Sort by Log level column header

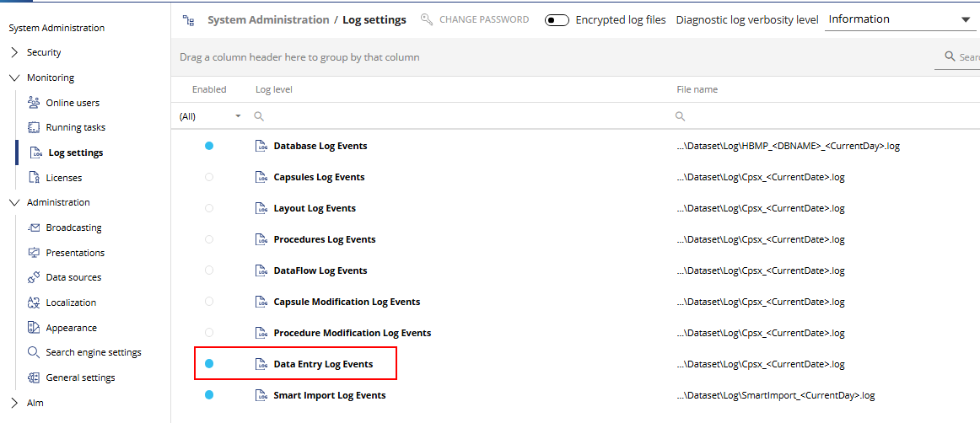click(274, 89)
